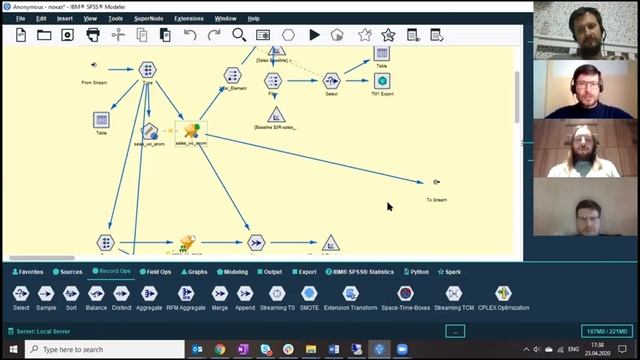The image size is (640, 360).
Task: Click the Windows taskbar search box
Action: coord(105,349)
